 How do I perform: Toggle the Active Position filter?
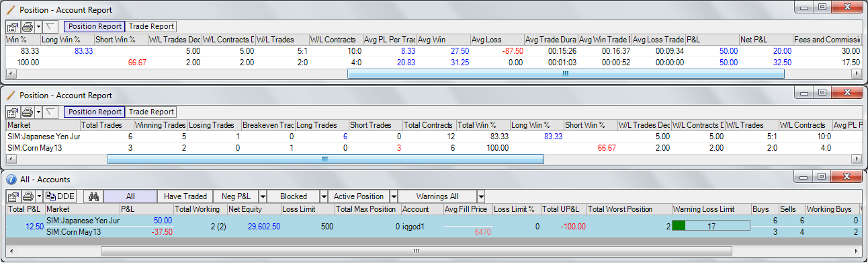click(358, 196)
